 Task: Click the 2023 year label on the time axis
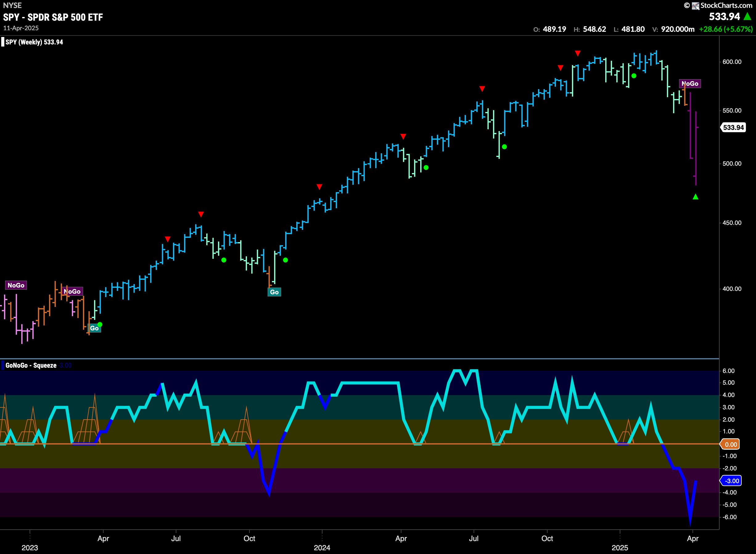30,548
